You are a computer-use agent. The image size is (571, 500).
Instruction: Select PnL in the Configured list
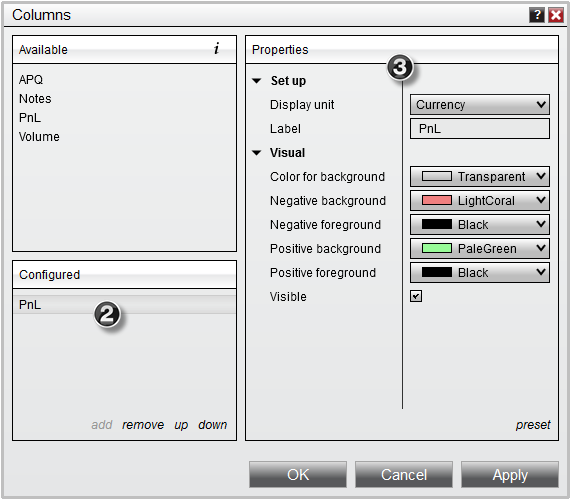click(x=124, y=304)
